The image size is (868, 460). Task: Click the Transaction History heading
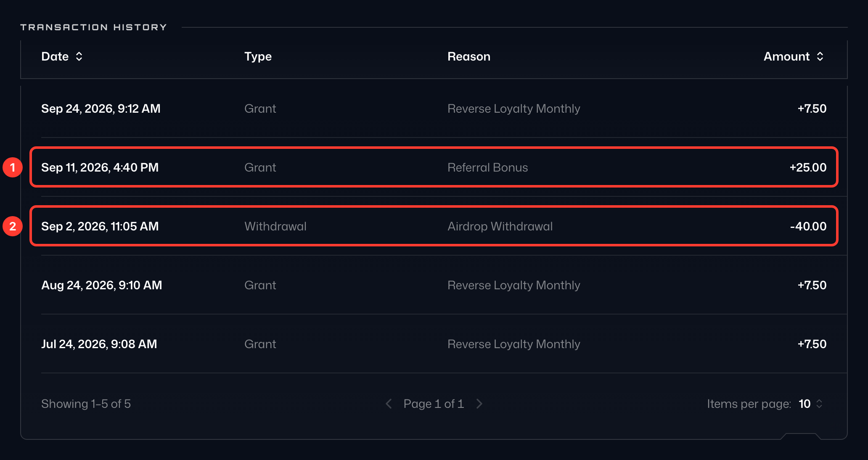point(93,27)
